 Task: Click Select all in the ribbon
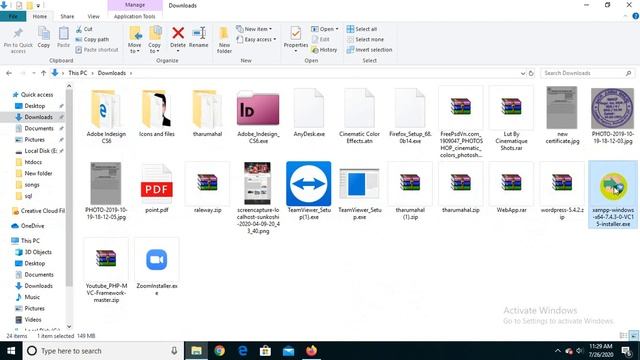click(x=362, y=29)
